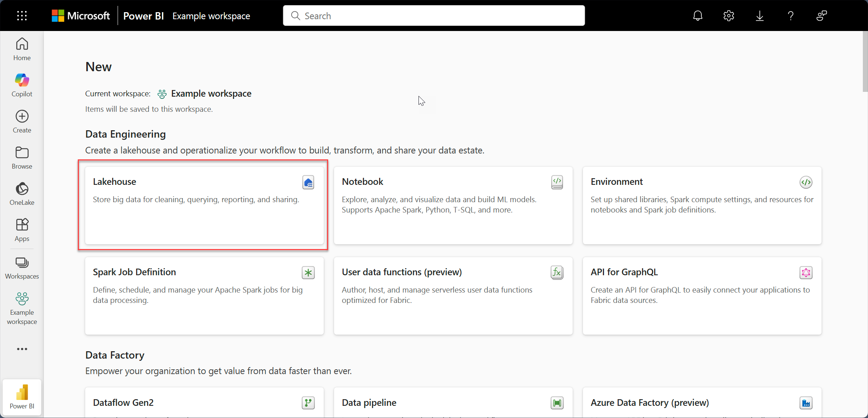The image size is (868, 418).
Task: Click the search magnifier icon
Action: (x=295, y=15)
